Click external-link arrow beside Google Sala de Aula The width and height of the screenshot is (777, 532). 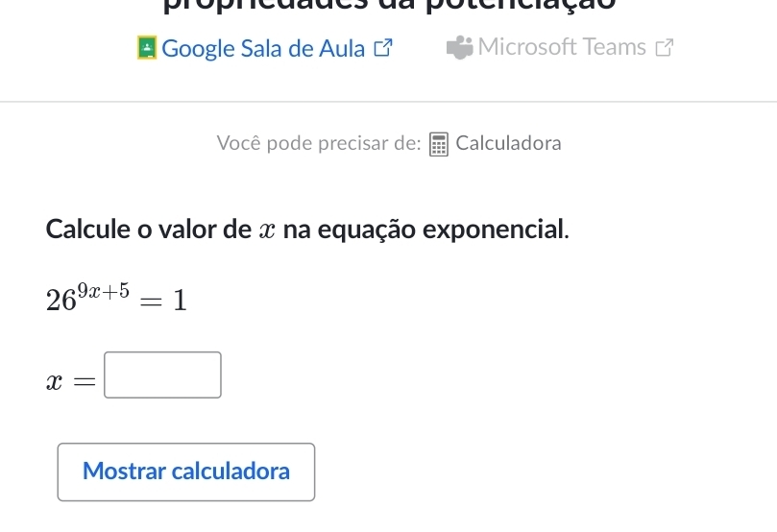(x=381, y=48)
